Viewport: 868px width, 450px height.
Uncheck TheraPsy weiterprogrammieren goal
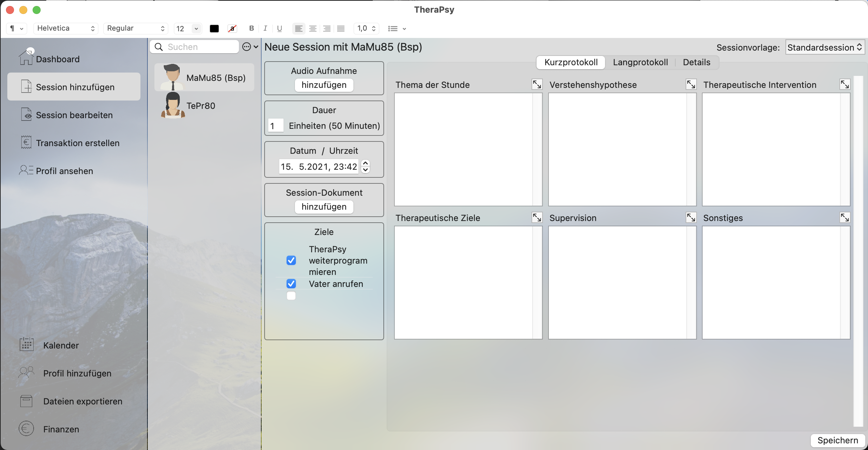291,260
